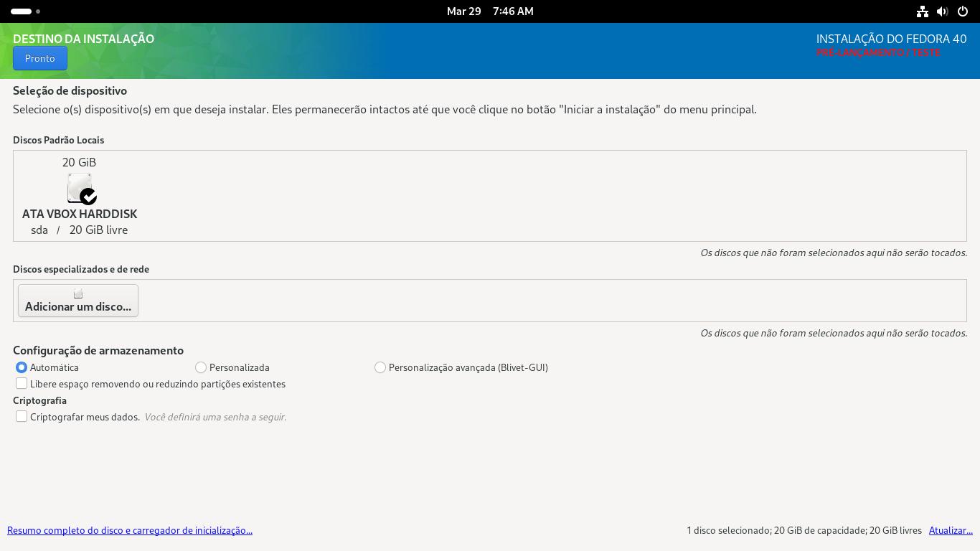Screen dimensions: 980x551
Task: Click the checkmark badge on the disk
Action: [88, 196]
